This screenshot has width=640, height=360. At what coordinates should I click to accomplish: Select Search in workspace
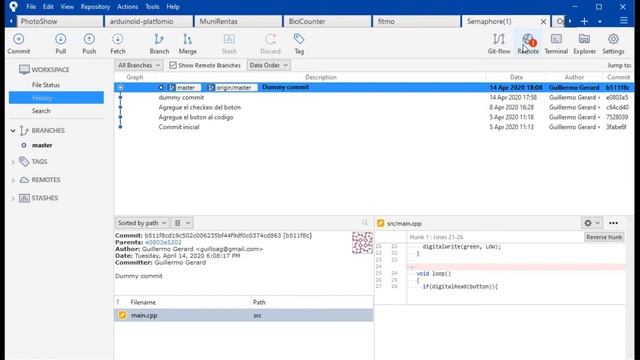point(41,111)
